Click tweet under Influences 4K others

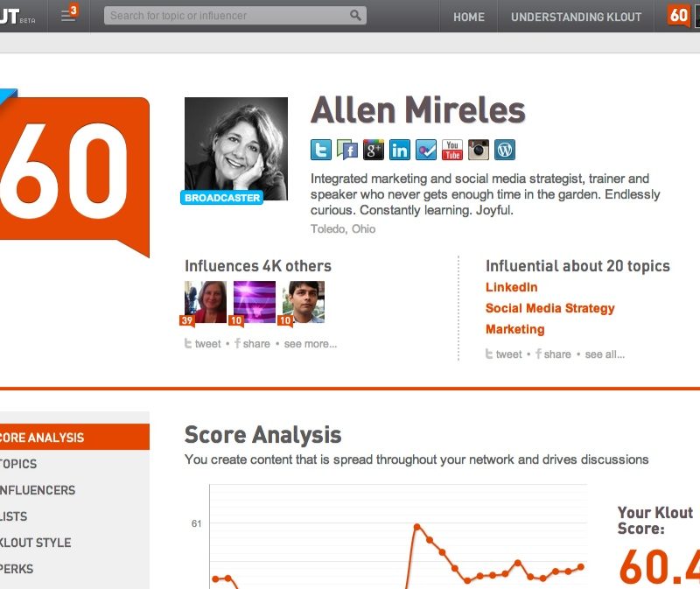click(203, 344)
